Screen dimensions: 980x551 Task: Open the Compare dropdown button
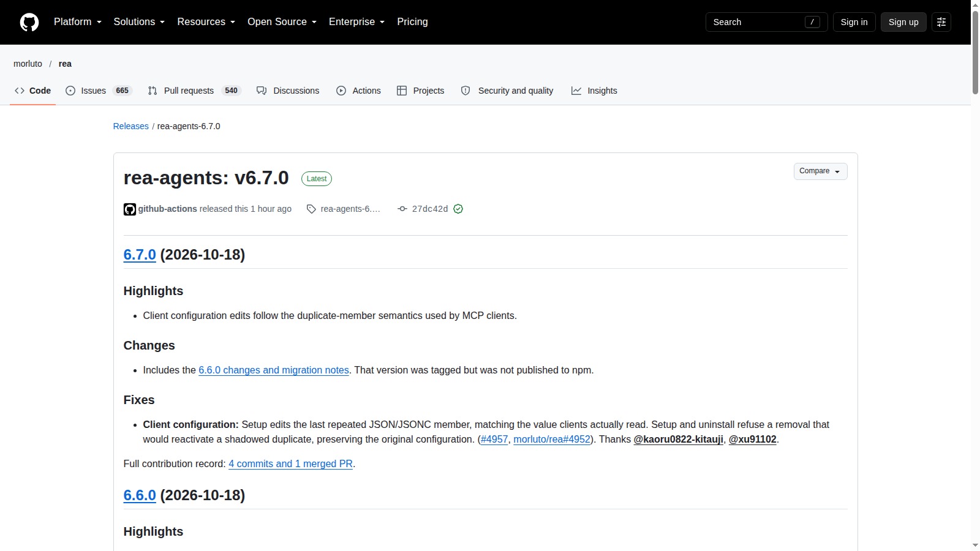pos(820,171)
